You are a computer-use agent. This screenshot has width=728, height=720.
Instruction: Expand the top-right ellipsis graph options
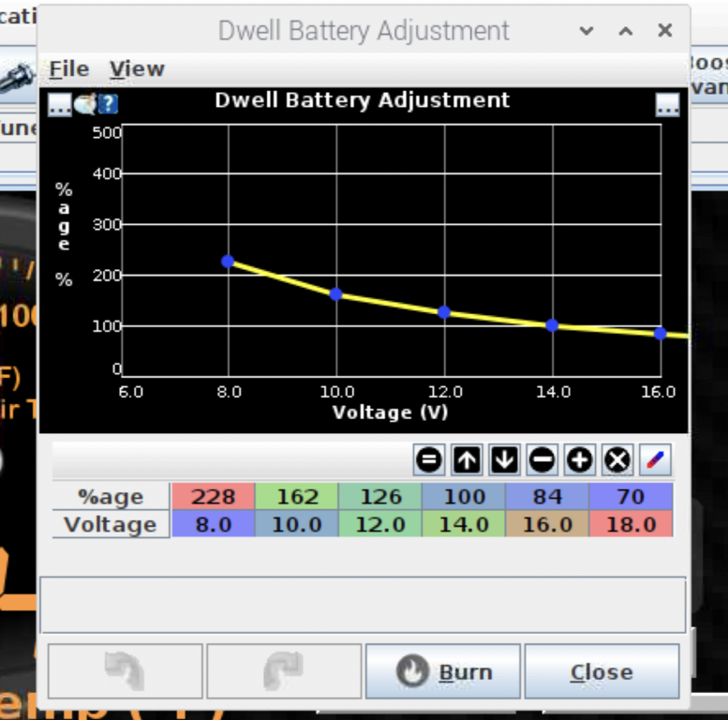click(667, 105)
